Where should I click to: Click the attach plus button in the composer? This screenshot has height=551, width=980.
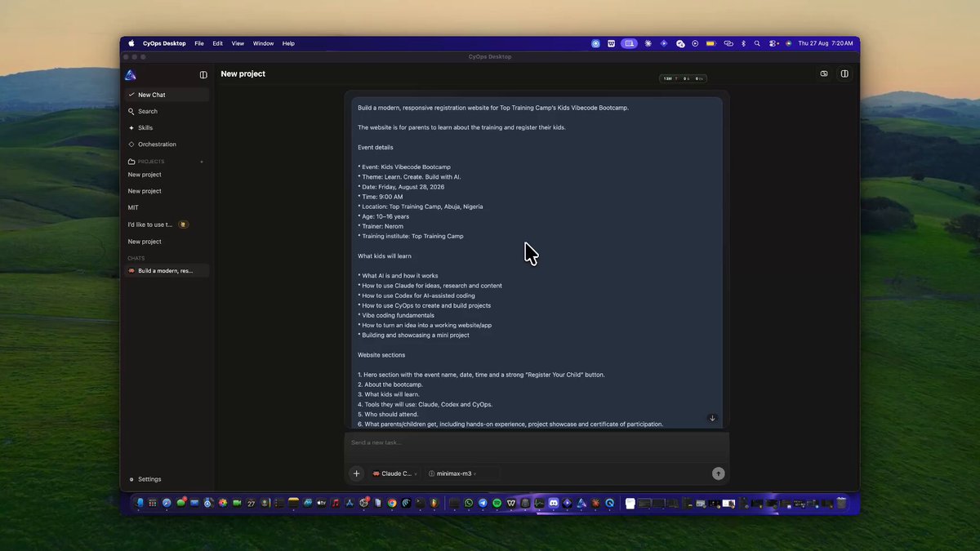tap(356, 473)
